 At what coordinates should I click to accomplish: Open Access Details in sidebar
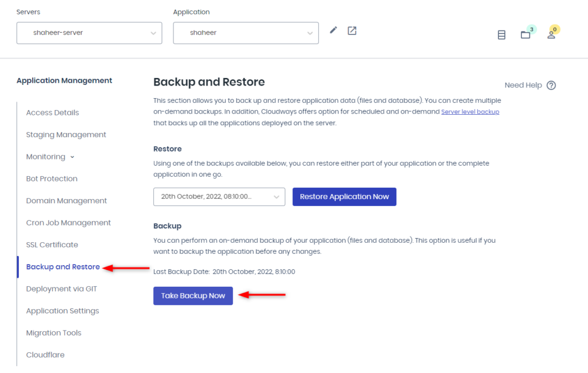coord(53,112)
